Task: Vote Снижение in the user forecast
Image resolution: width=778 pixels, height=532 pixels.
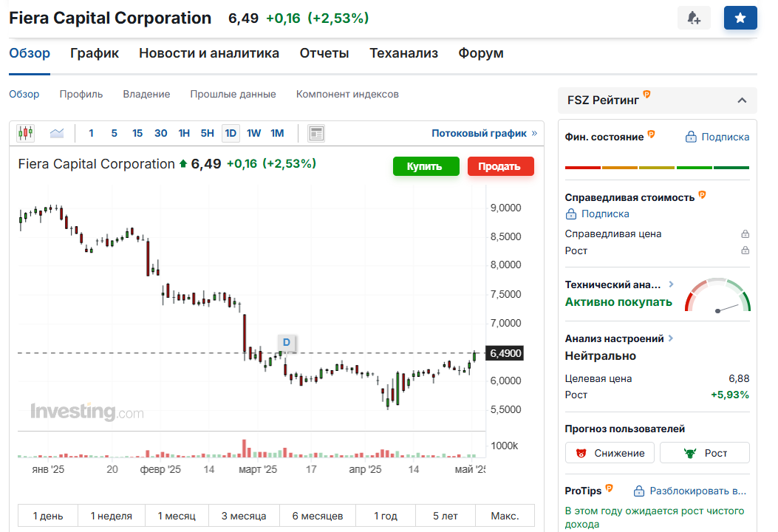Action: click(x=610, y=453)
